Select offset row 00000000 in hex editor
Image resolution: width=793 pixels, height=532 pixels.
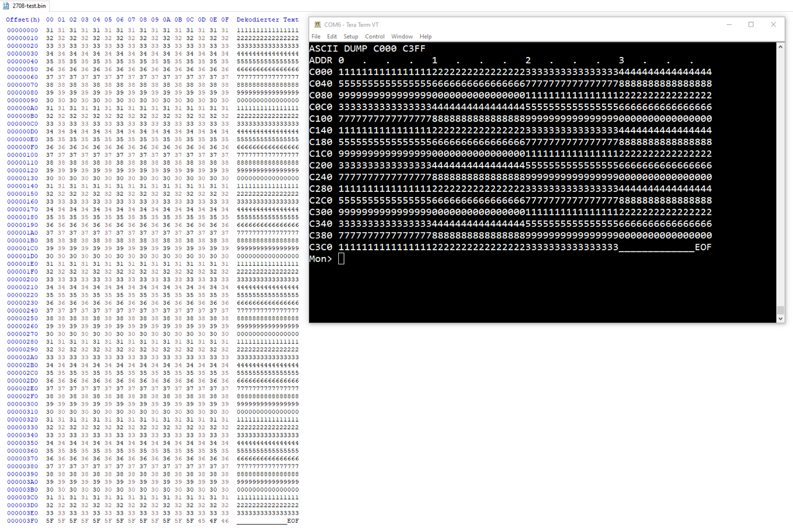coord(22,30)
